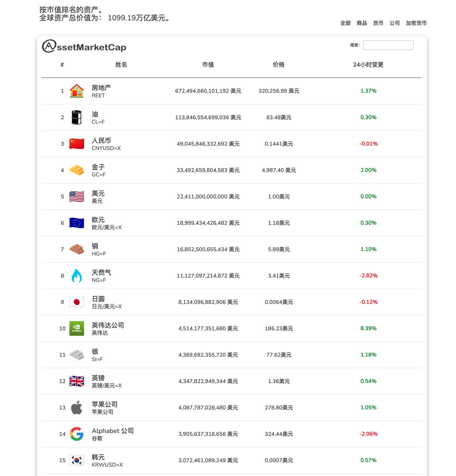The width and height of the screenshot is (456, 476).
Task: Click the UK flag icon
Action: click(77, 381)
